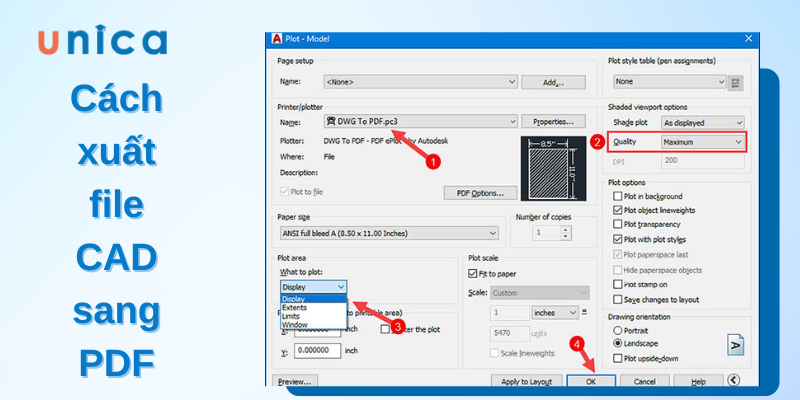The width and height of the screenshot is (800, 400).
Task: Open the inches units dropdown
Action: tap(555, 312)
